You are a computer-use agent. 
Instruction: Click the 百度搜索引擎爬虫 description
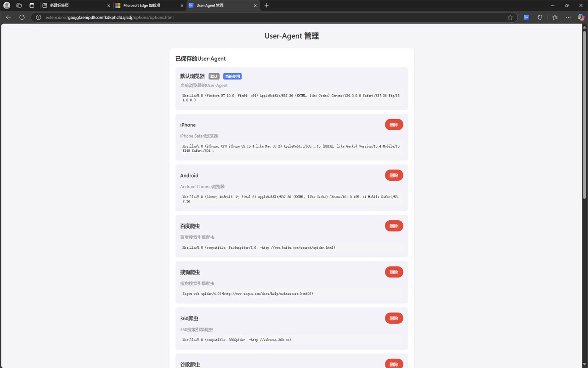click(197, 237)
